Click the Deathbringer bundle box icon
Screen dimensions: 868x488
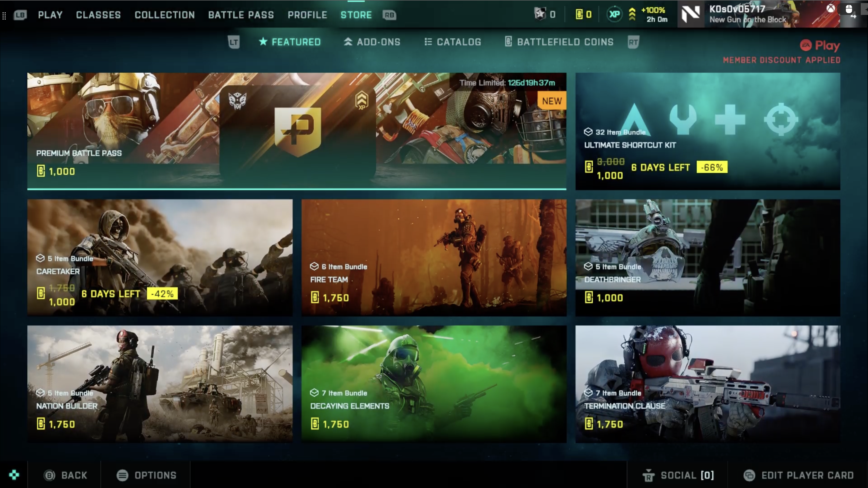(x=588, y=266)
